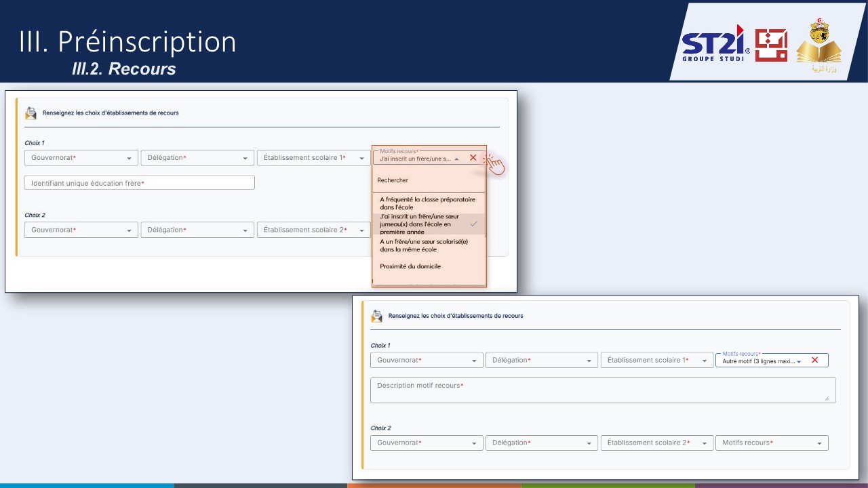Image resolution: width=868 pixels, height=488 pixels.
Task: Click the ST2i Groupe Studi logo
Action: tap(715, 44)
